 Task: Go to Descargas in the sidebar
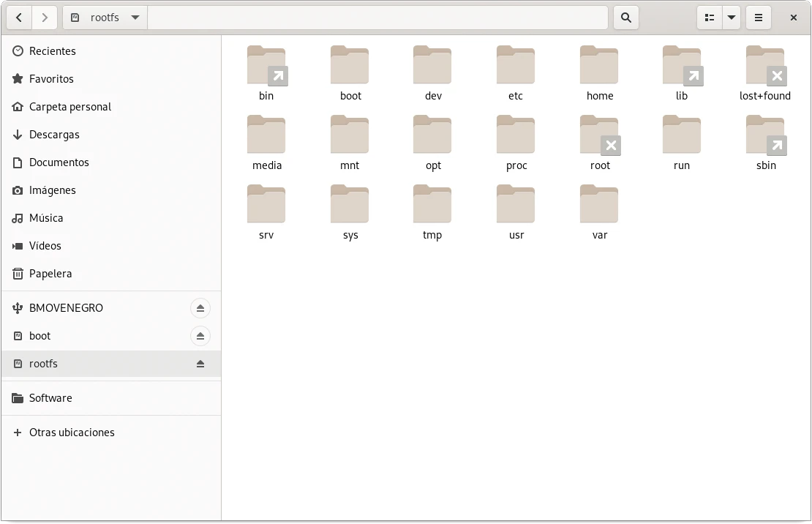54,135
